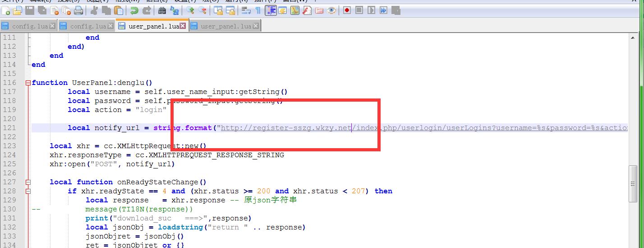Start macro recording with the red dot
This screenshot has width=644, height=248.
[x=347, y=10]
